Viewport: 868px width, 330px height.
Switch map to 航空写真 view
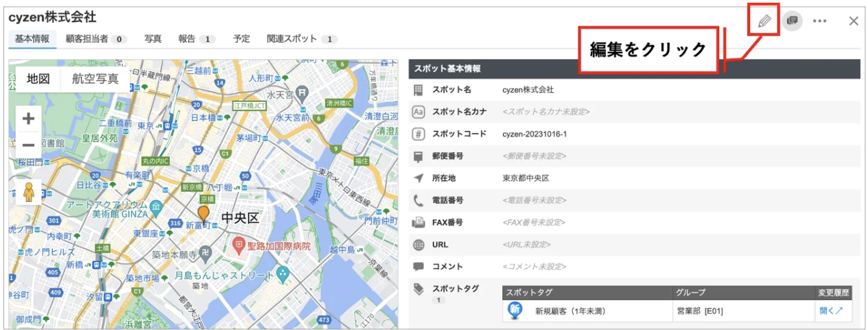click(95, 79)
